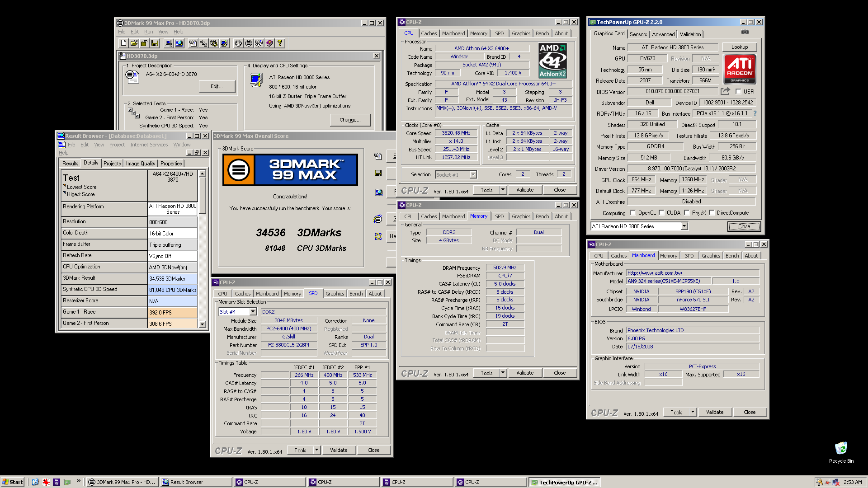Switch to Image Quality tab in Result Browser
The image size is (868, 488).
(x=140, y=164)
